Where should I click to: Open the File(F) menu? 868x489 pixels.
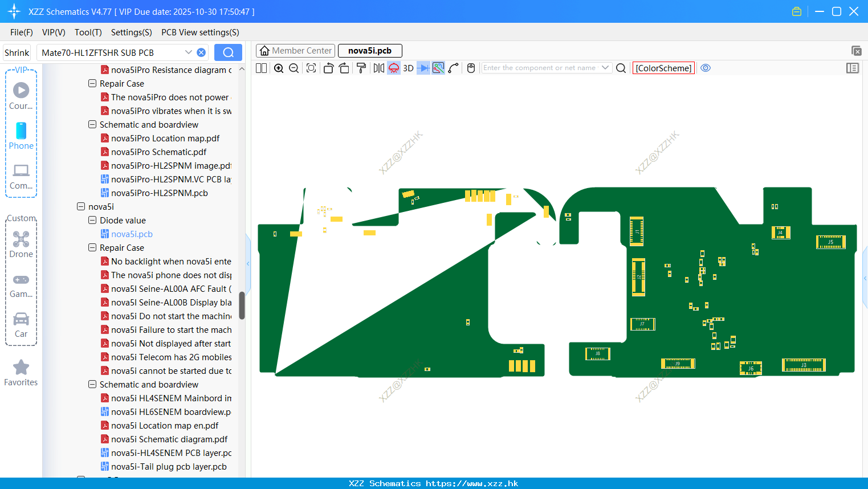(x=22, y=32)
